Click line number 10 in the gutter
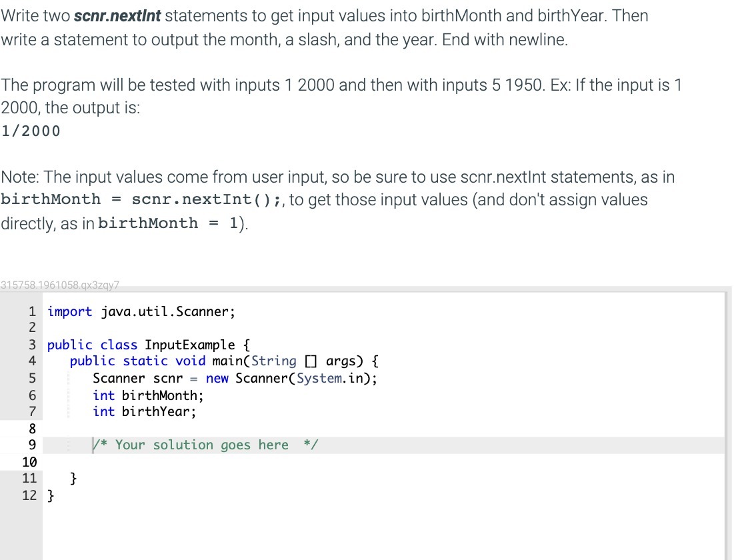Image resolution: width=734 pixels, height=560 pixels. click(x=31, y=461)
